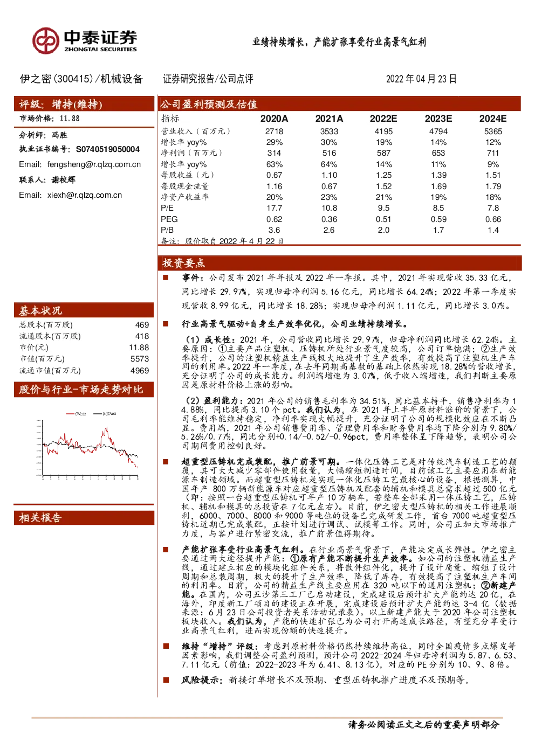535x756 pixels.
Task: Click 公司盈利预测及估值 section header
Action: tap(208, 104)
